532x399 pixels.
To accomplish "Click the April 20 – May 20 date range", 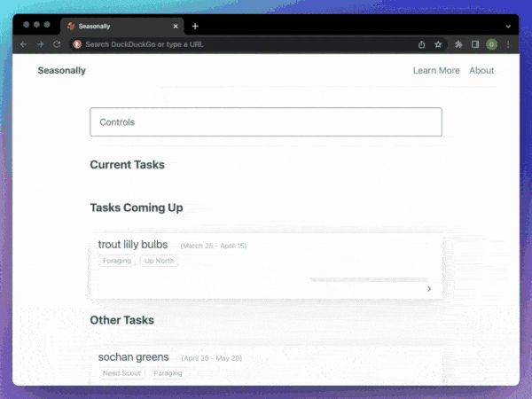I will click(212, 358).
